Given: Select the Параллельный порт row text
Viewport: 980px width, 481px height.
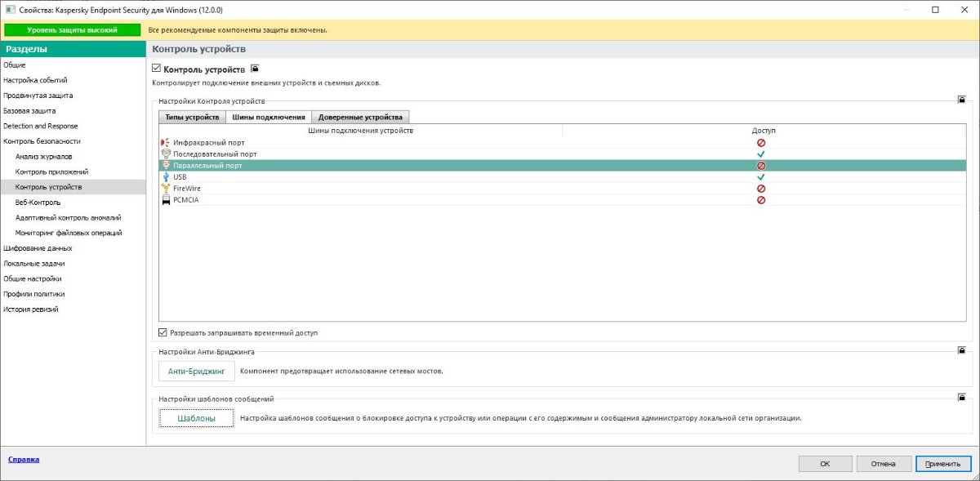Looking at the screenshot, I should (208, 165).
